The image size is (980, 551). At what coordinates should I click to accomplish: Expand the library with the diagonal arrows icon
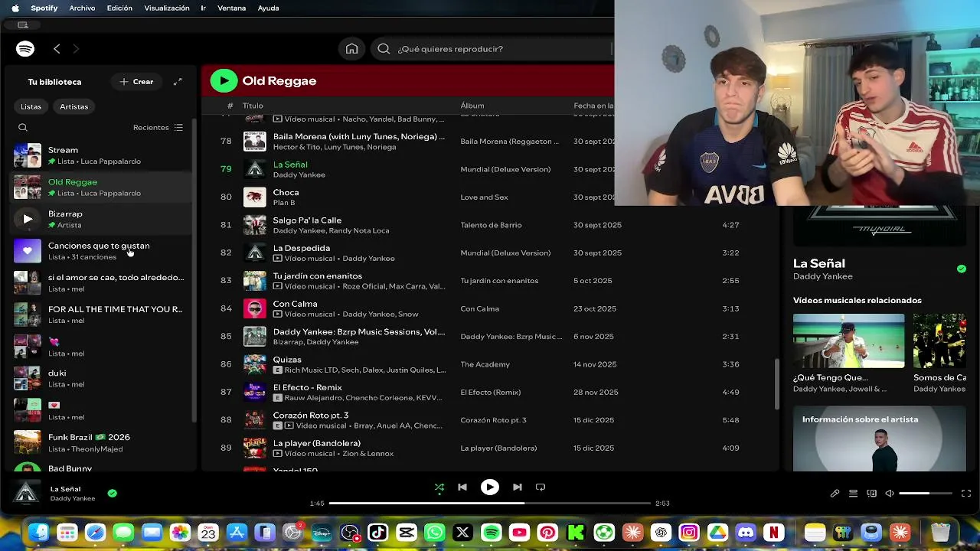tap(178, 82)
